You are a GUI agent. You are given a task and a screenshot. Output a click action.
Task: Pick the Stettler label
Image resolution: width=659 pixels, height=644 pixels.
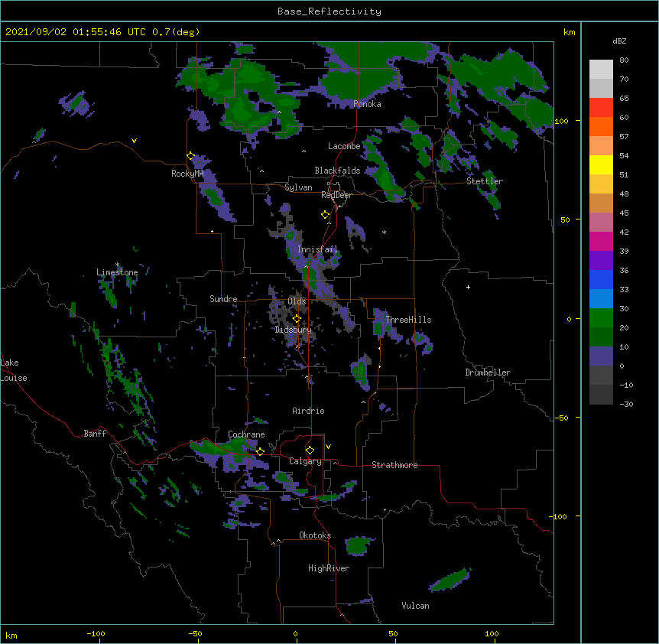click(x=485, y=181)
